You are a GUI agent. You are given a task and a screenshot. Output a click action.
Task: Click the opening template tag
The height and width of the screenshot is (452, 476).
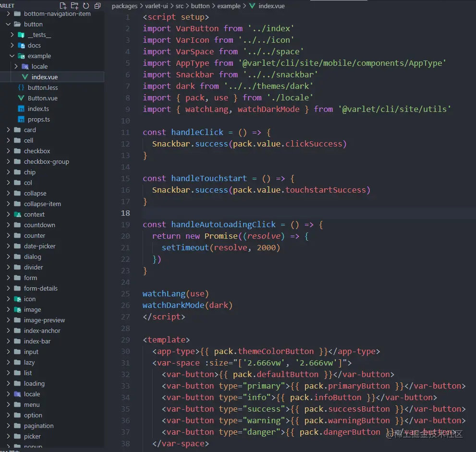point(166,340)
